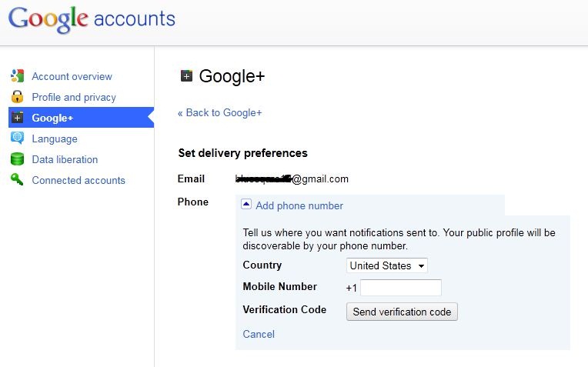Open the Account overview page
Screen dimensions: 588x367
(72, 76)
